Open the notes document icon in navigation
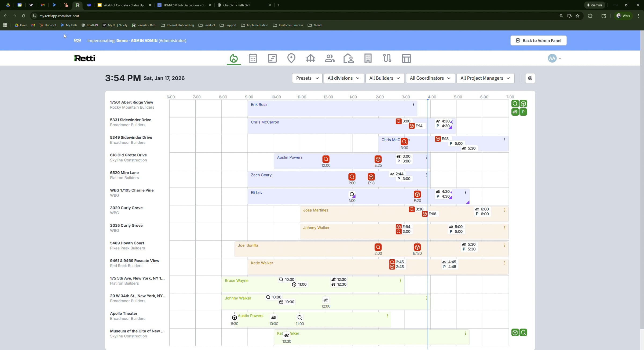The width and height of the screenshot is (644, 350). click(272, 58)
